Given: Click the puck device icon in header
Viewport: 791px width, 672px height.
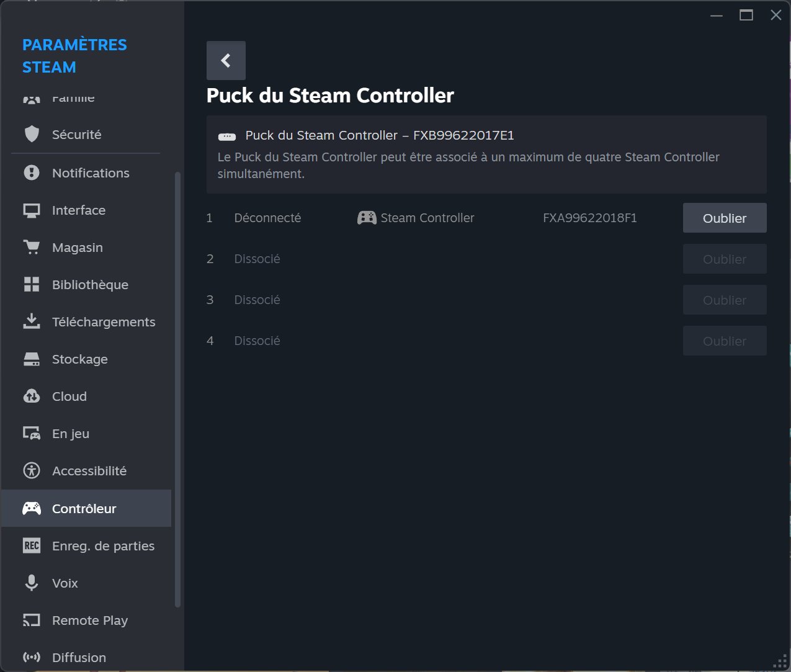Looking at the screenshot, I should pyautogui.click(x=227, y=137).
